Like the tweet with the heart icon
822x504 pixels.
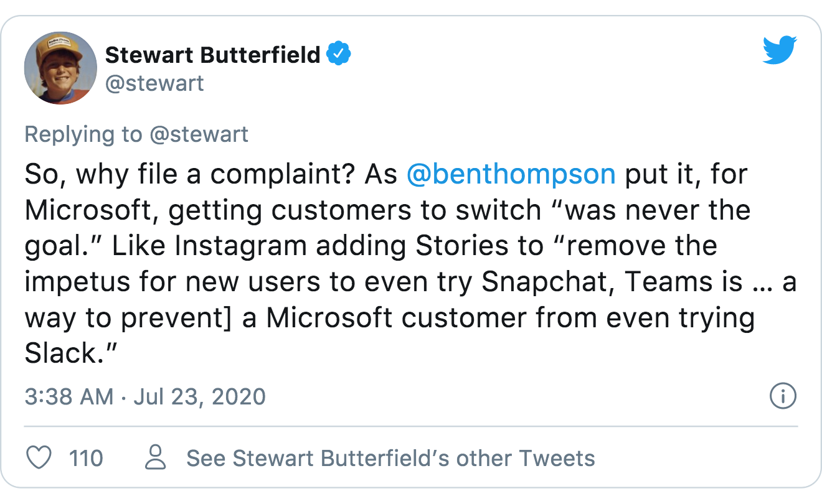(40, 459)
